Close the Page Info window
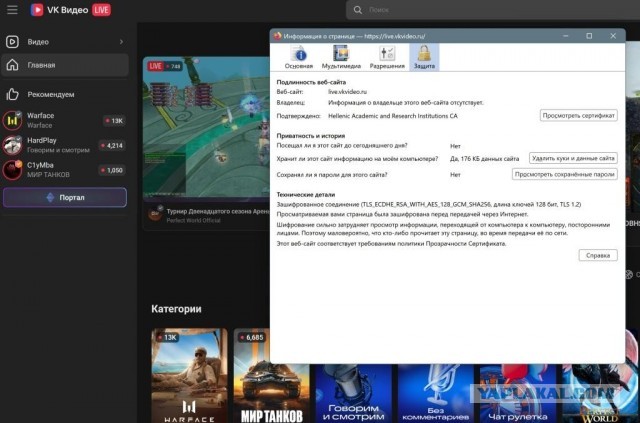The height and width of the screenshot is (423, 640). 613,36
